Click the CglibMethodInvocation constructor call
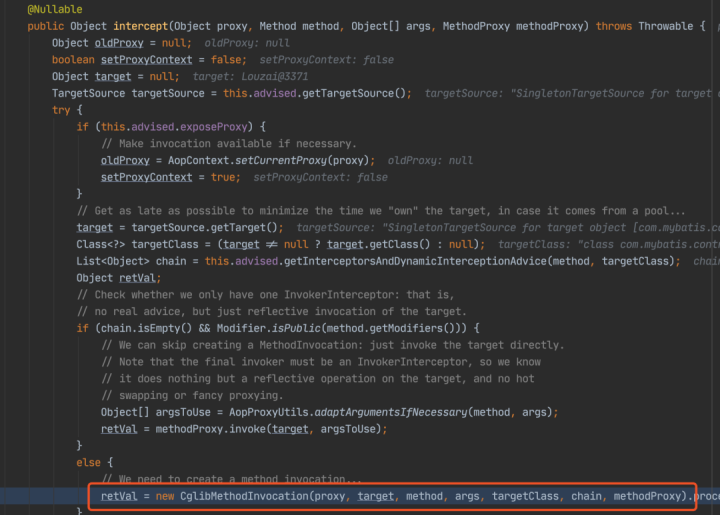 (244, 496)
